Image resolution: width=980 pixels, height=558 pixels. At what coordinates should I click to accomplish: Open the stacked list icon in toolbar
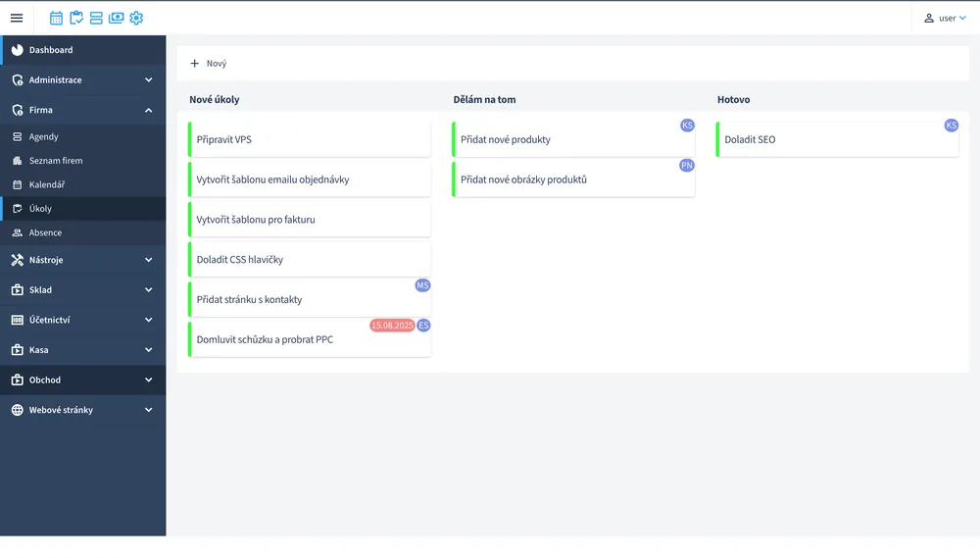point(96,18)
